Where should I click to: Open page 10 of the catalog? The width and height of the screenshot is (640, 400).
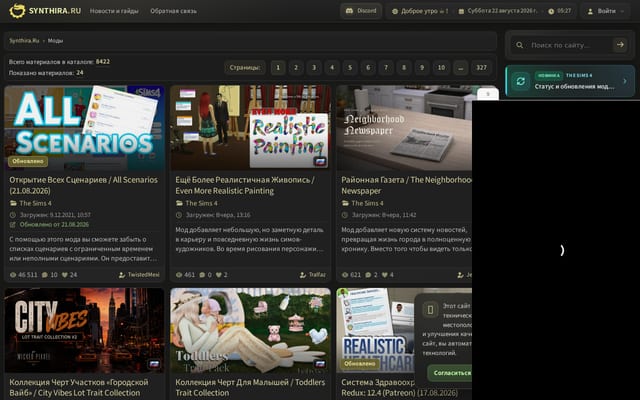click(441, 67)
